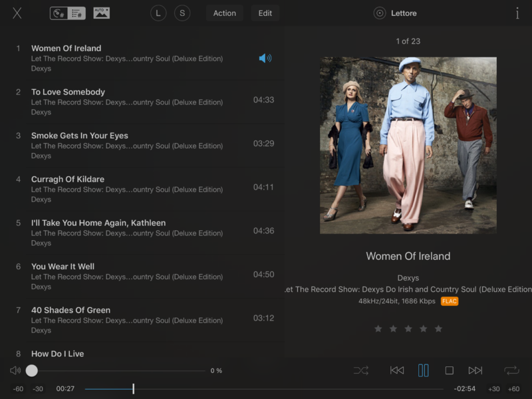Toggle shuffle mode
532x399 pixels.
tap(361, 370)
